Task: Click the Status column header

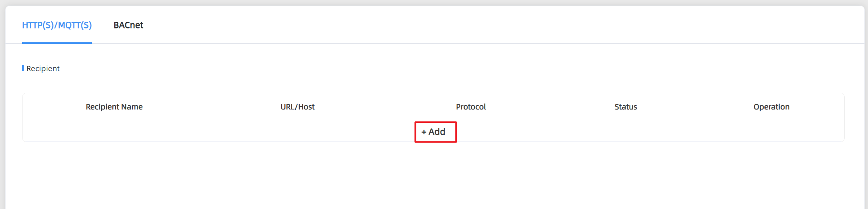Action: (x=626, y=107)
